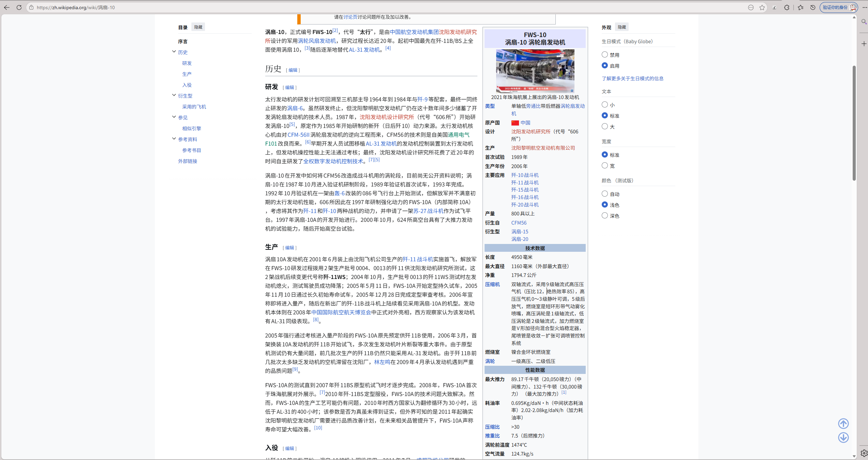Viewport: 868px width, 460px height.
Task: Go to 序言 in the contents list
Action: [183, 42]
